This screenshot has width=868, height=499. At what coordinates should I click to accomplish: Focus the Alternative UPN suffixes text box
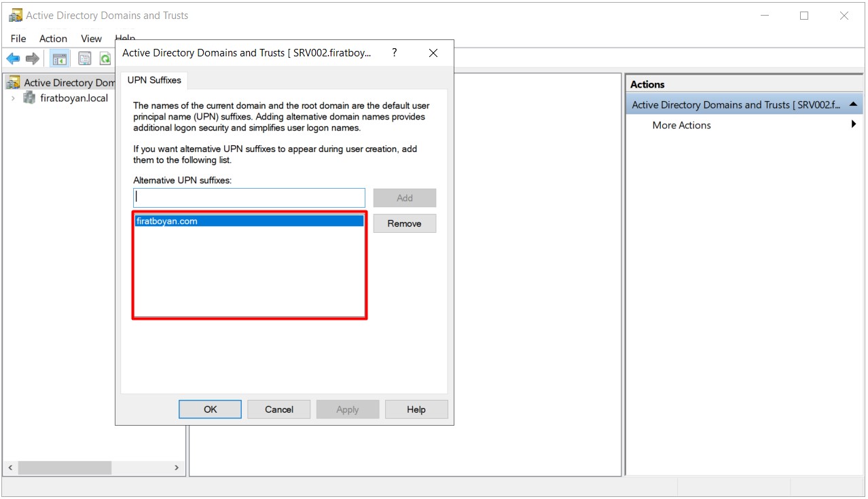[249, 198]
